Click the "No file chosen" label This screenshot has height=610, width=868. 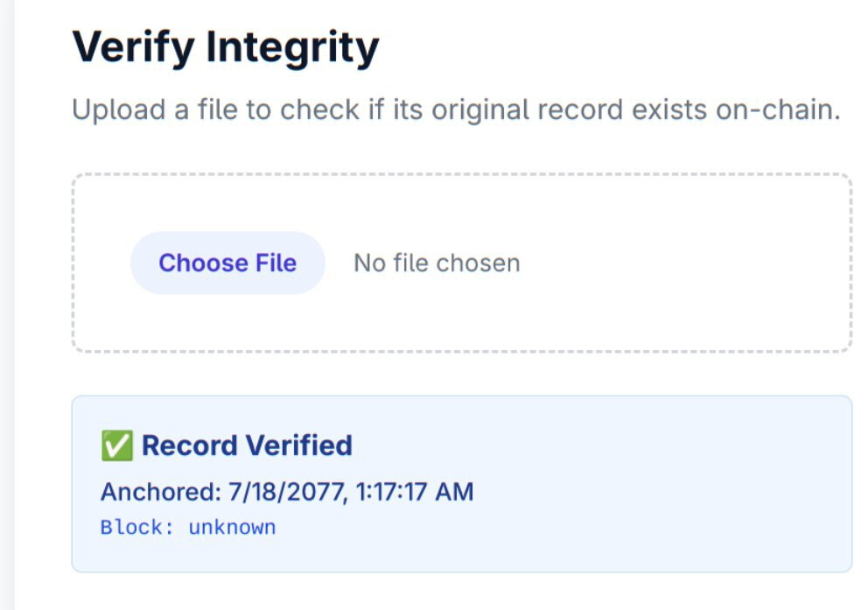click(437, 263)
